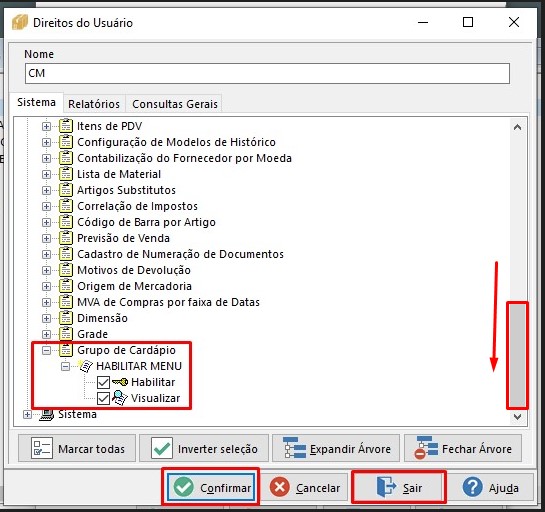Expand the Artigos Substitutos node

[46, 190]
